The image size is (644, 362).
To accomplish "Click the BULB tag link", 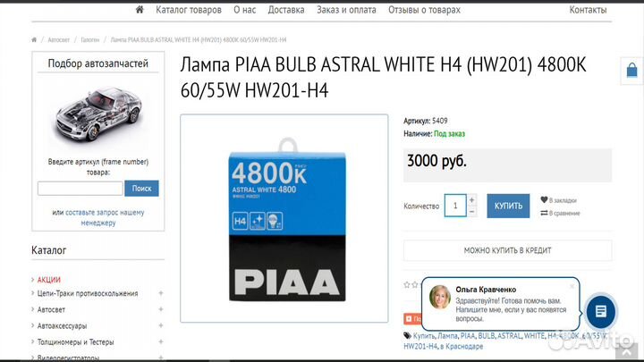I will pos(486,336).
